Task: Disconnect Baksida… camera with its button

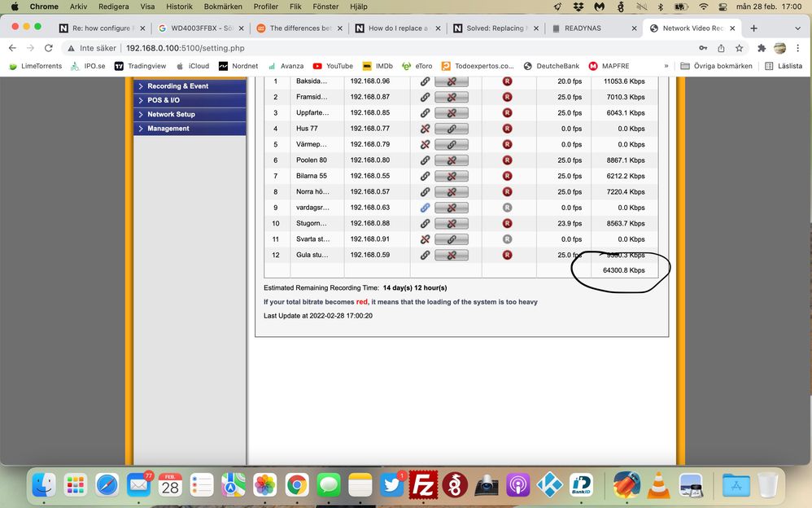Action: (x=452, y=81)
